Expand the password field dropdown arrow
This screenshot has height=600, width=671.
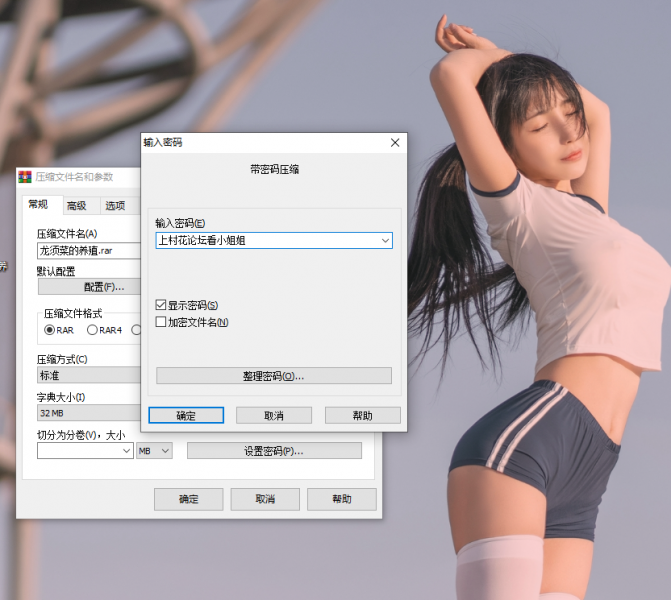385,241
